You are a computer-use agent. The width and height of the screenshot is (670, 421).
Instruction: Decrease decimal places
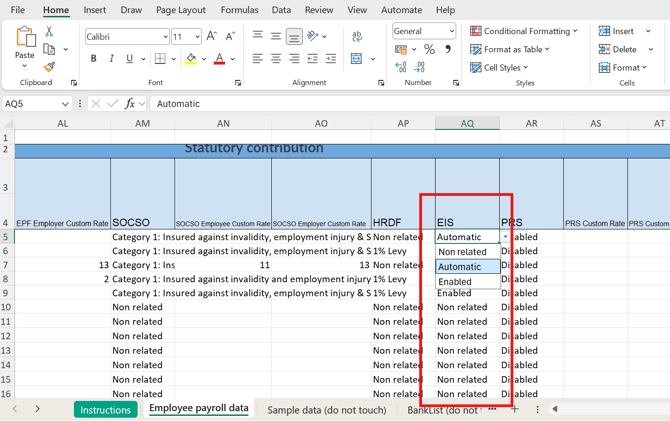pos(419,67)
